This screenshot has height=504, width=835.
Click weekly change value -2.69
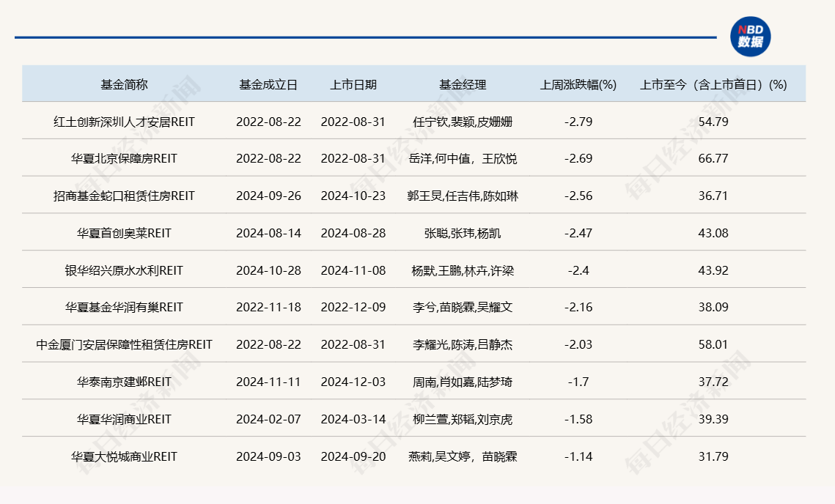coord(578,158)
